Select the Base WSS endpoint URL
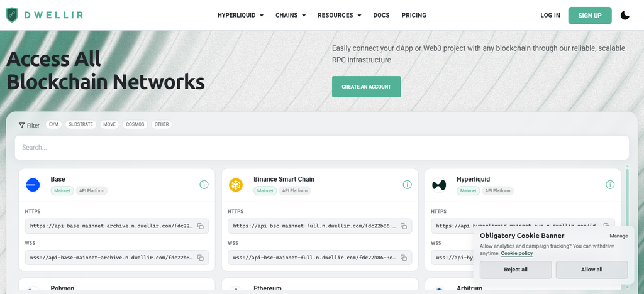The image size is (644, 294). pos(111,258)
